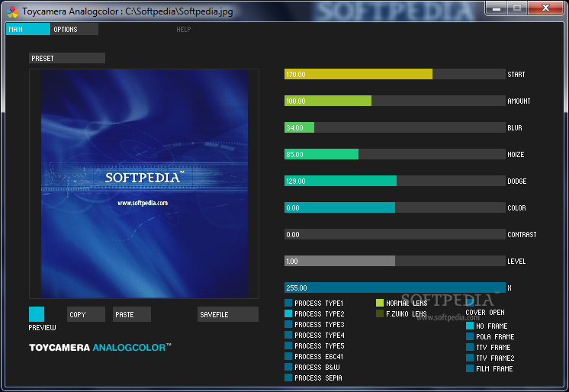Click the PASTE button
This screenshot has width=569, height=392.
[132, 314]
